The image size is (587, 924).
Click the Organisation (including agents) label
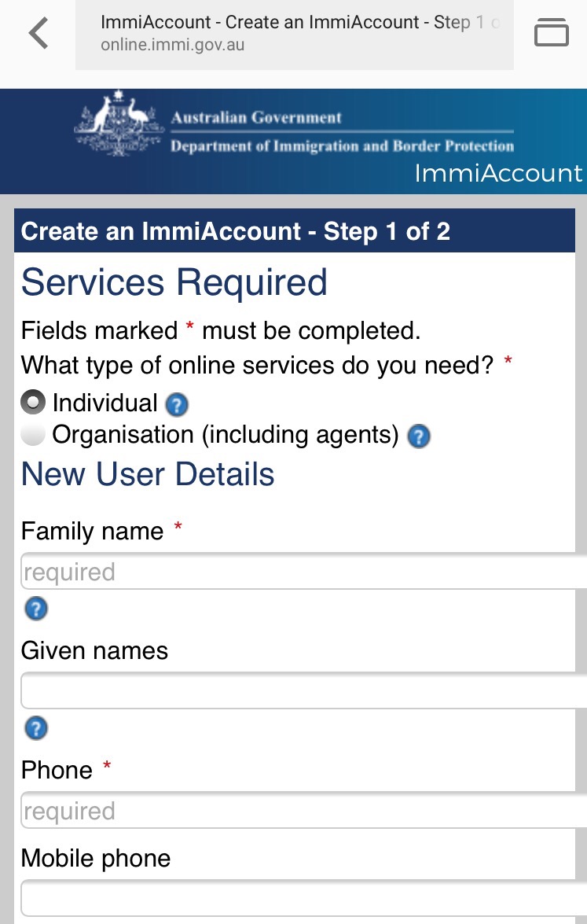[226, 435]
